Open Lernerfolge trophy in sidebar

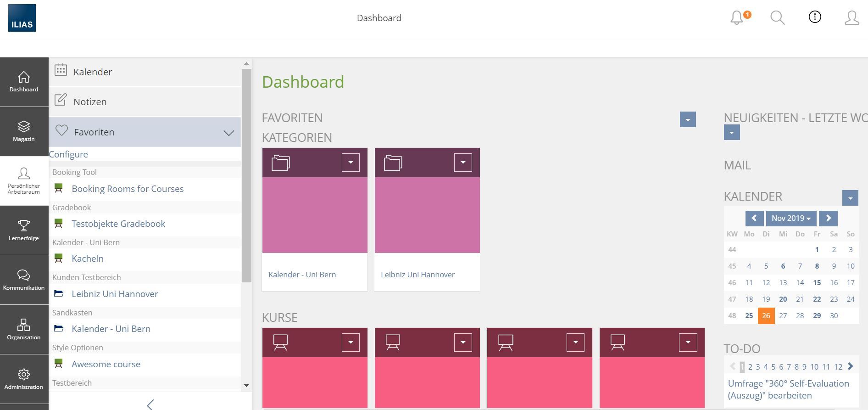[24, 230]
